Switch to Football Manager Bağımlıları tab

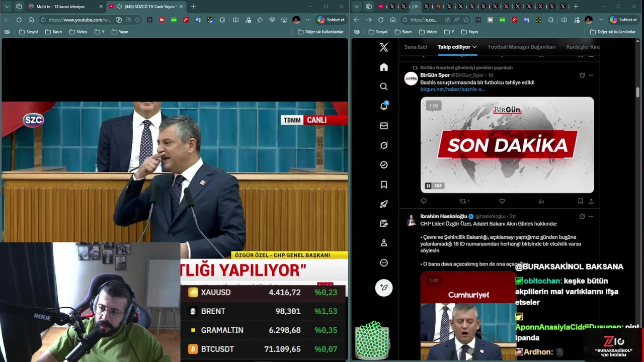(522, 47)
